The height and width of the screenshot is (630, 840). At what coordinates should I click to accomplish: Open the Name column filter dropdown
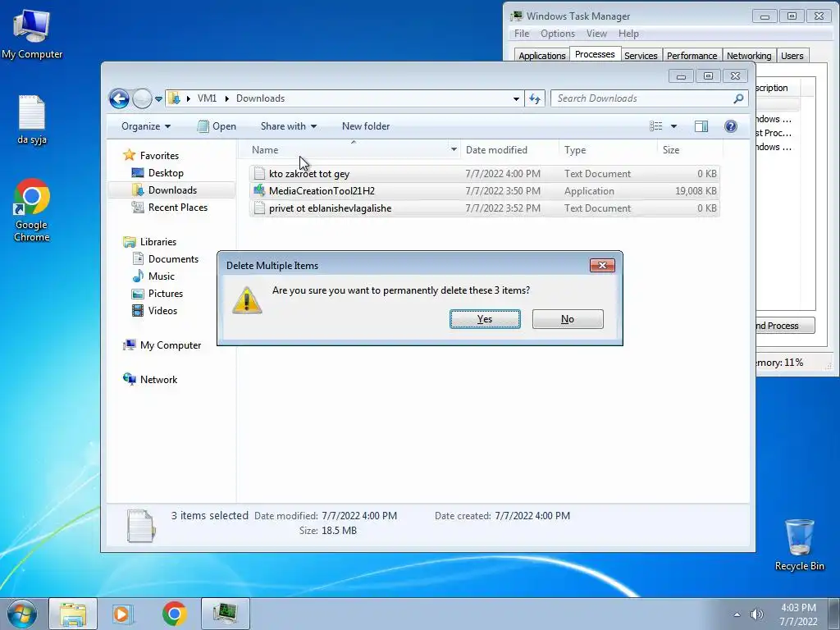point(454,150)
